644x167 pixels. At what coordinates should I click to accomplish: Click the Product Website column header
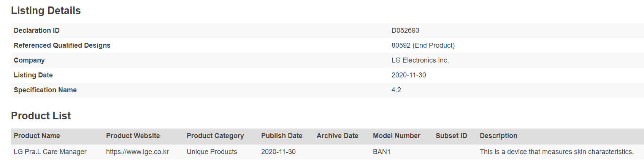point(133,136)
